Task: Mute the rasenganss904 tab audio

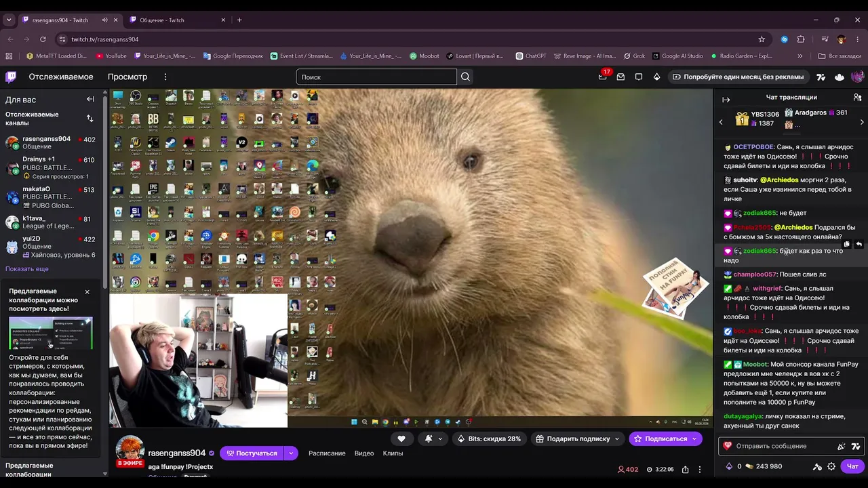Action: [104, 20]
